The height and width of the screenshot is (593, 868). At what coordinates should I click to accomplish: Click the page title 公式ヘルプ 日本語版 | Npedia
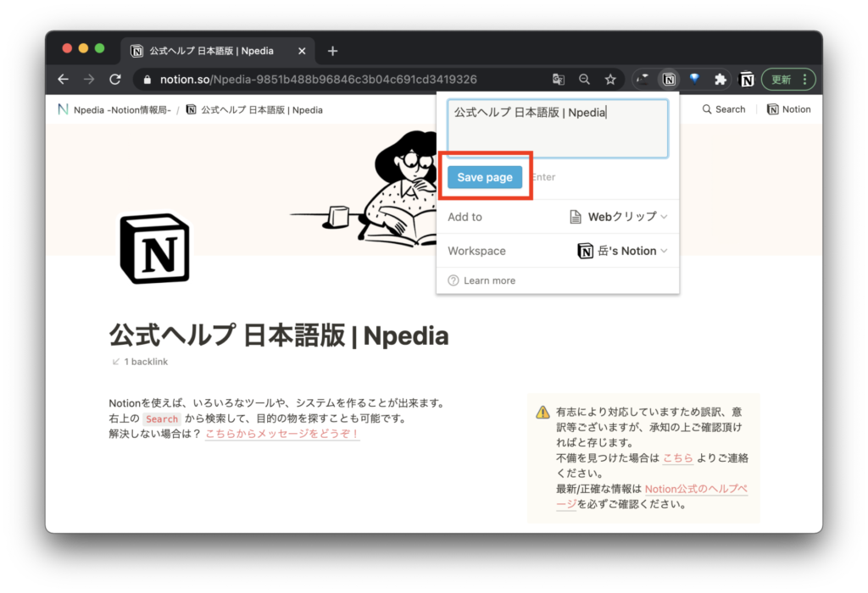pyautogui.click(x=279, y=335)
